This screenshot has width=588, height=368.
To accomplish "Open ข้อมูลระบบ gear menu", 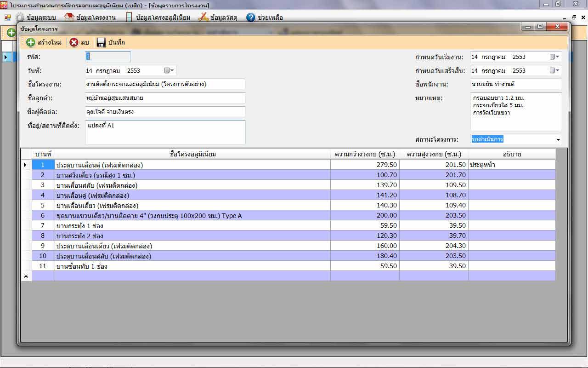I will coord(36,17).
